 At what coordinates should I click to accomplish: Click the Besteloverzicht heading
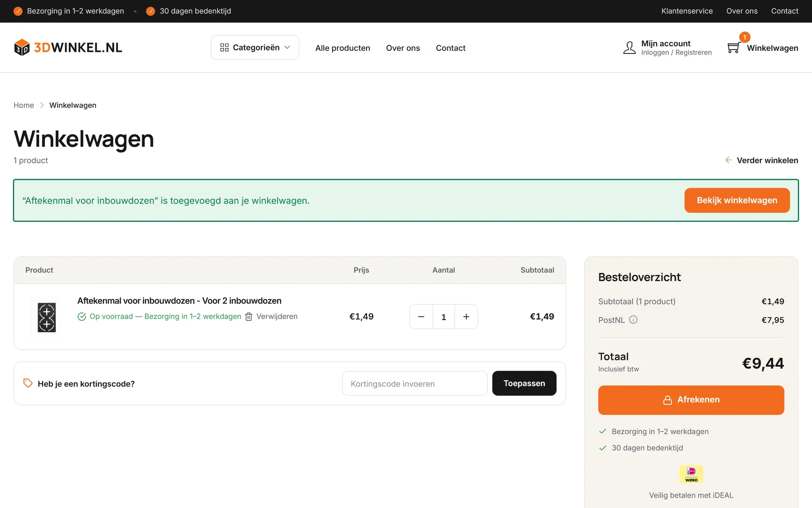[639, 277]
